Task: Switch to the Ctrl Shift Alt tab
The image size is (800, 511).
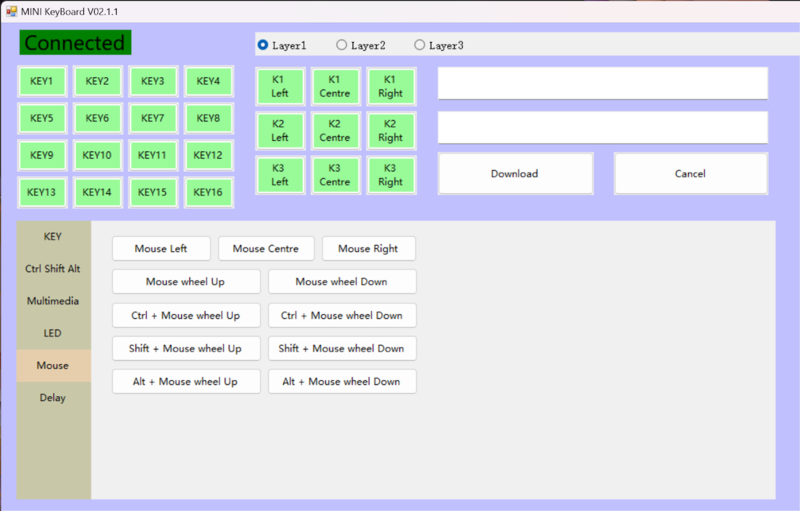Action: coord(53,269)
